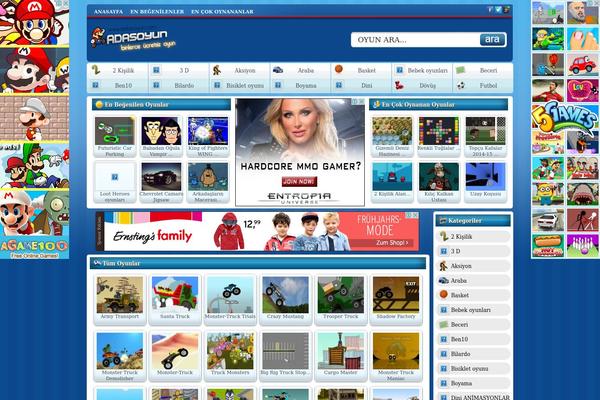Open the Bisiklet oyunu link in Kategoriler sidebar
The width and height of the screenshot is (600, 400).
point(470,369)
